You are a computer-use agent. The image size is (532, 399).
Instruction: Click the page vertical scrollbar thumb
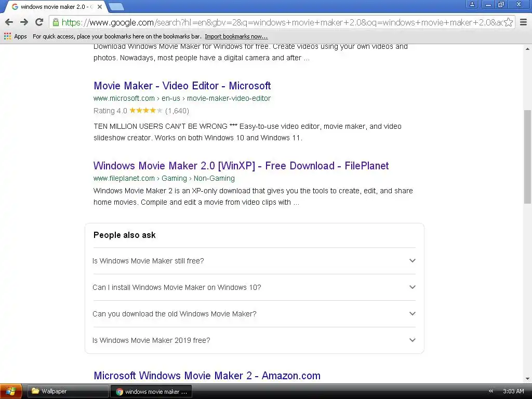click(x=527, y=157)
